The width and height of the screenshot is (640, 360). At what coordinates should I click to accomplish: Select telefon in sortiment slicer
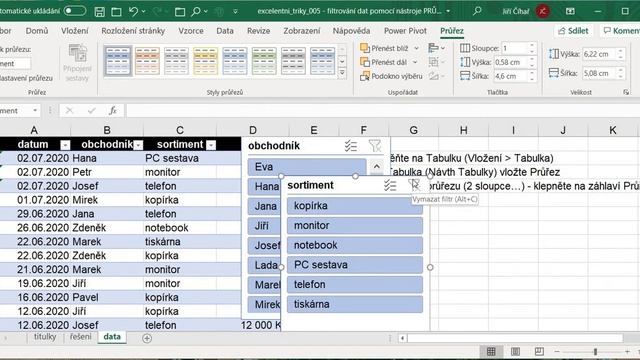point(355,284)
